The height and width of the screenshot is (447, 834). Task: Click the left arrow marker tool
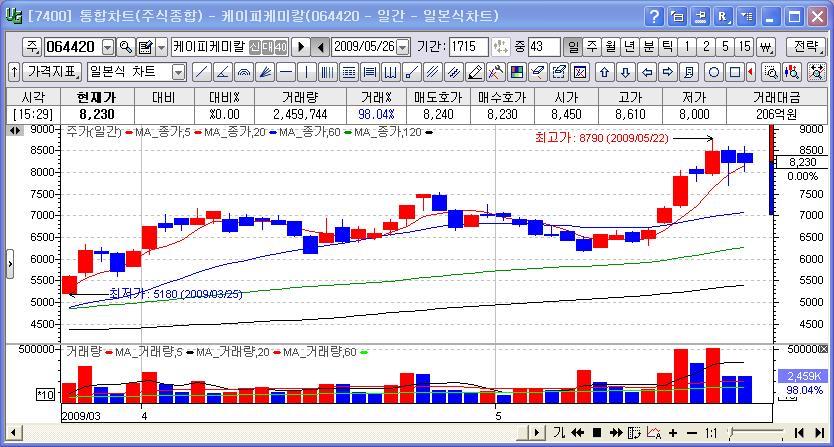pyautogui.click(x=647, y=72)
